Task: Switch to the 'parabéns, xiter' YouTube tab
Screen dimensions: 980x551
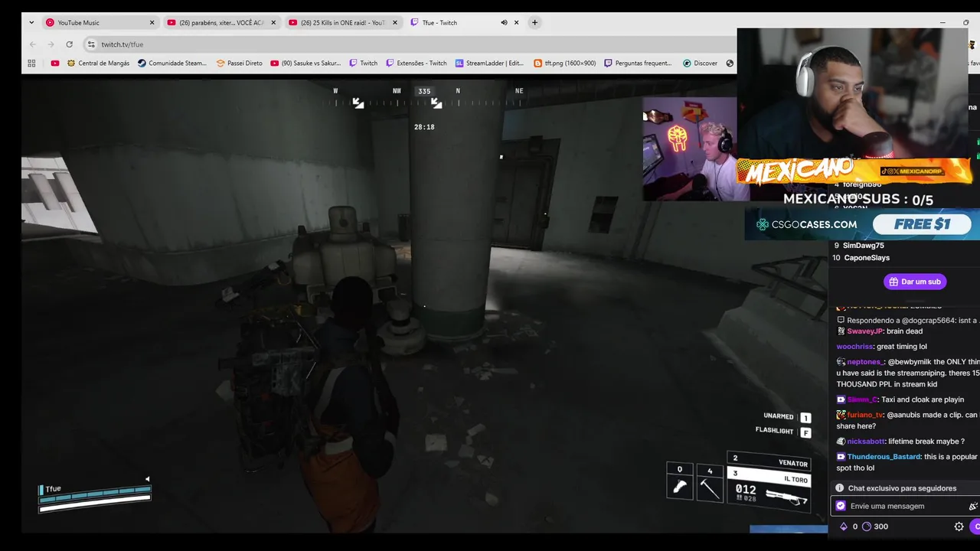Action: pos(221,23)
